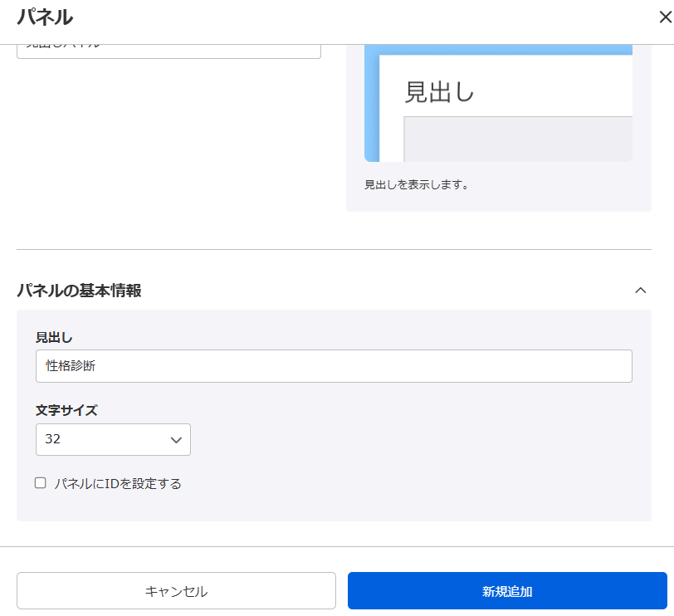The image size is (674, 616).
Task: Click the パネルにIDを設定する label text
Action: (x=117, y=483)
